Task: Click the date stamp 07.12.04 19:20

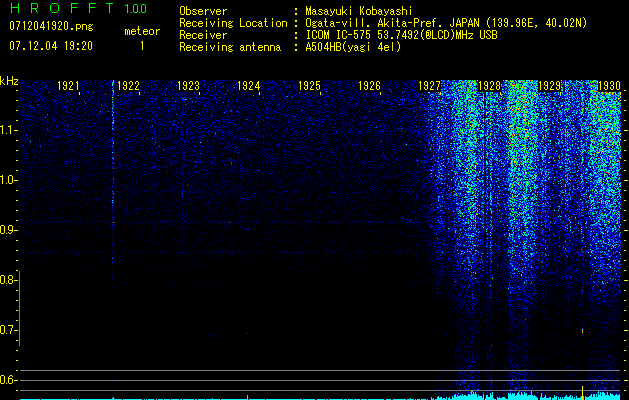Action: pyautogui.click(x=51, y=46)
